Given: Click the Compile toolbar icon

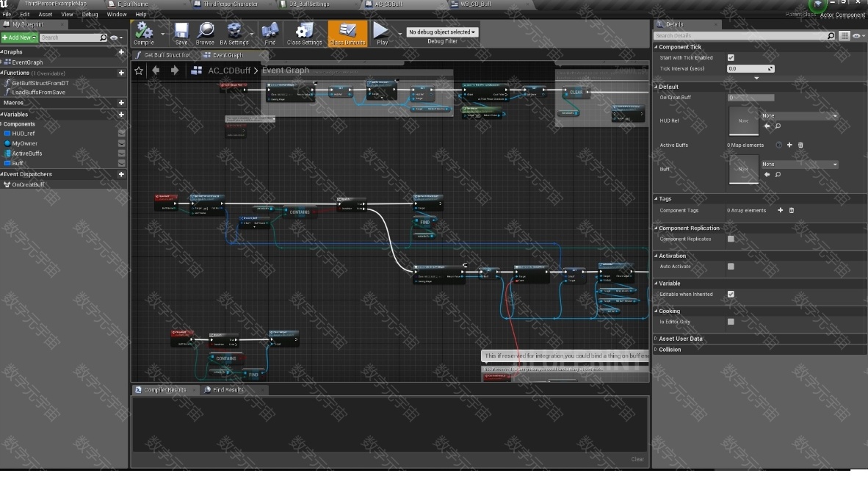Looking at the screenshot, I should click(144, 33).
